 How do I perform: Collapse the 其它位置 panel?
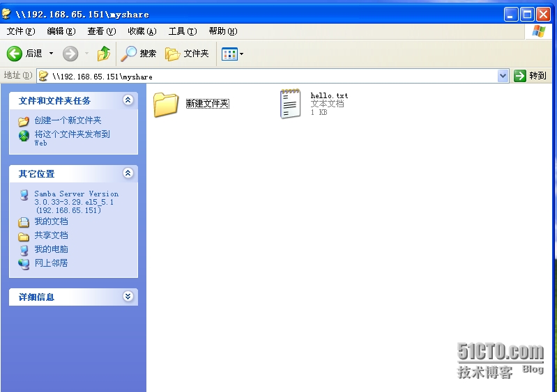tap(128, 173)
